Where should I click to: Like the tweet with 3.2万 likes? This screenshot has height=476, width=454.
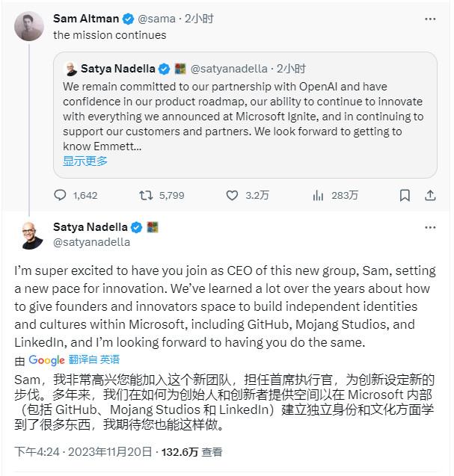click(x=233, y=195)
